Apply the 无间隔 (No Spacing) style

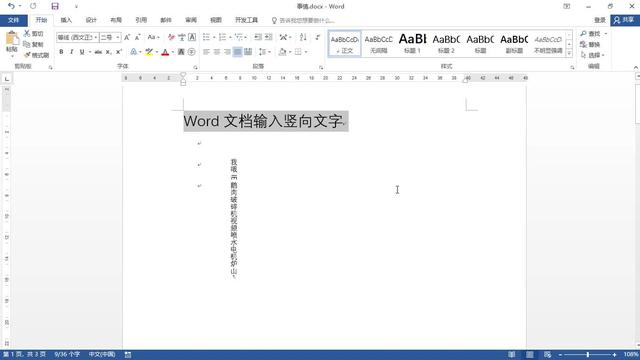[x=378, y=44]
